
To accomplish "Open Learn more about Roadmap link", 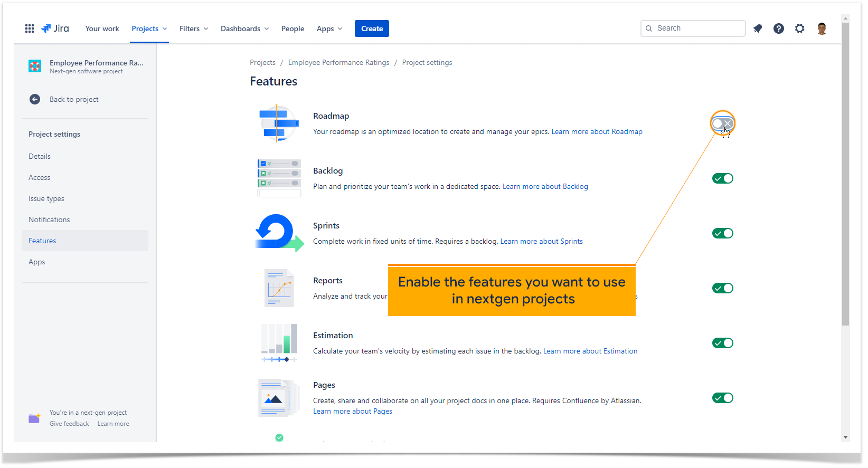I will pyautogui.click(x=597, y=131).
